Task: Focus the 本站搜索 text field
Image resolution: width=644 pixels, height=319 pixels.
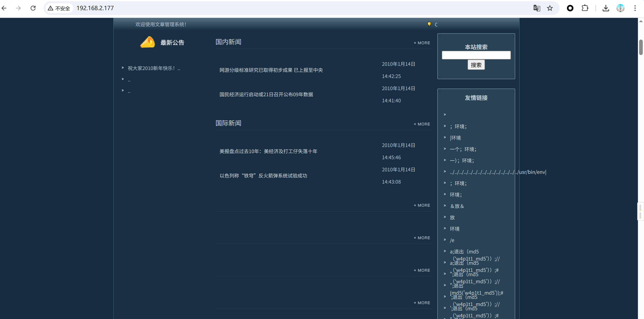Action: pyautogui.click(x=476, y=55)
